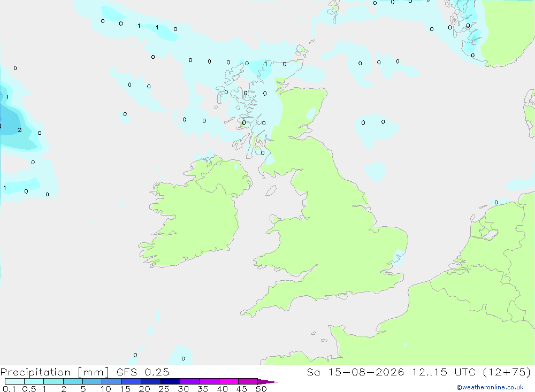The image size is (535, 392).
Task: Click the '12..15 UTC' time text
Action: pos(444,372)
